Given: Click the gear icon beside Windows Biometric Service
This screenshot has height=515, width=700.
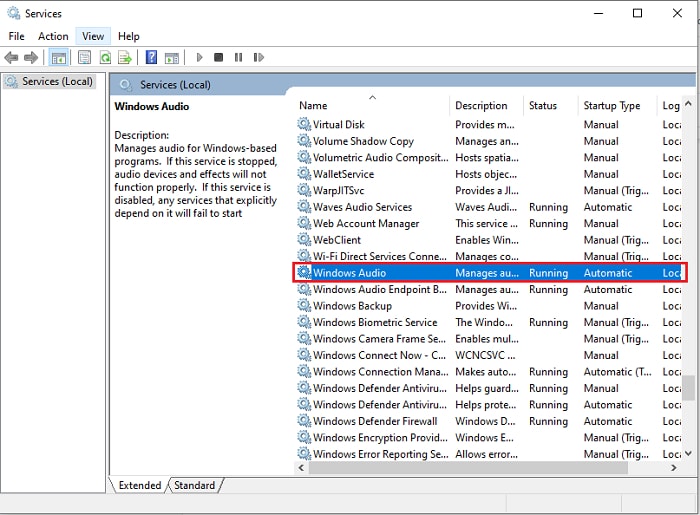Looking at the screenshot, I should [x=304, y=322].
